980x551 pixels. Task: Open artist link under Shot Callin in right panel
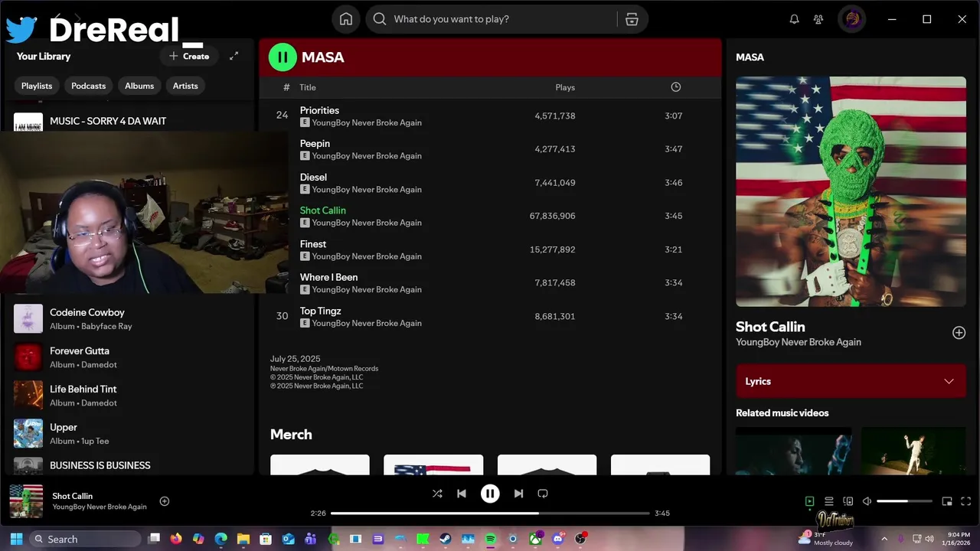coord(799,342)
